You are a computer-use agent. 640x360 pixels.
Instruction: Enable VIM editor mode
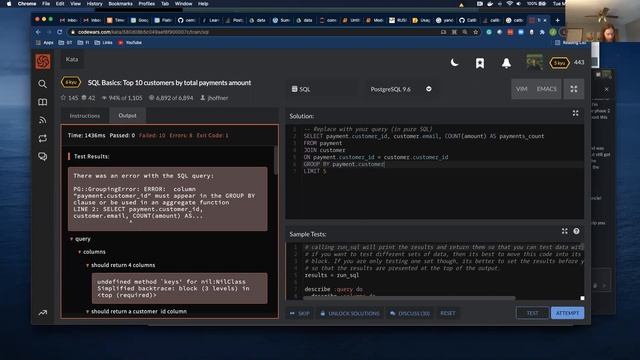click(521, 89)
